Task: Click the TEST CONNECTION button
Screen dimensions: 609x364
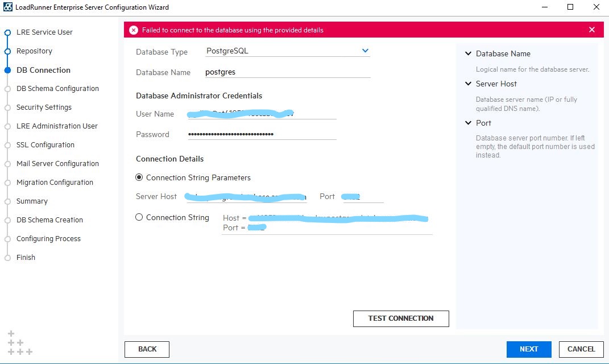Action: coord(401,318)
